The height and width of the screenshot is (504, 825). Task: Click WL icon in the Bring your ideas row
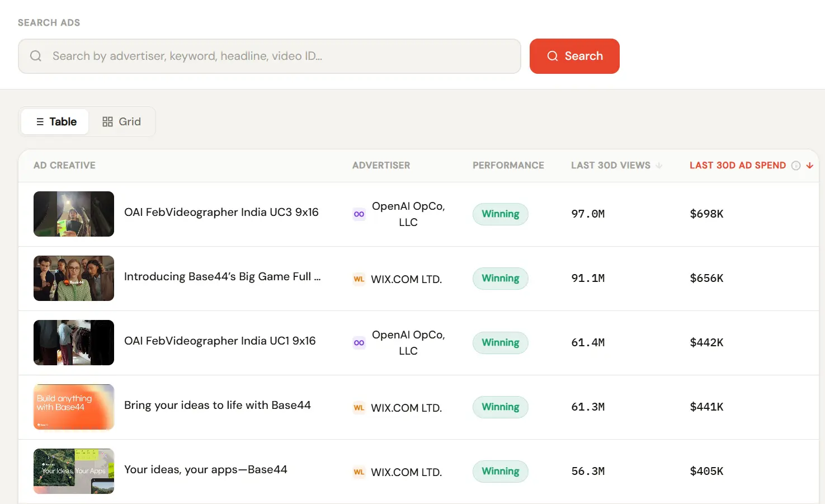coord(359,407)
